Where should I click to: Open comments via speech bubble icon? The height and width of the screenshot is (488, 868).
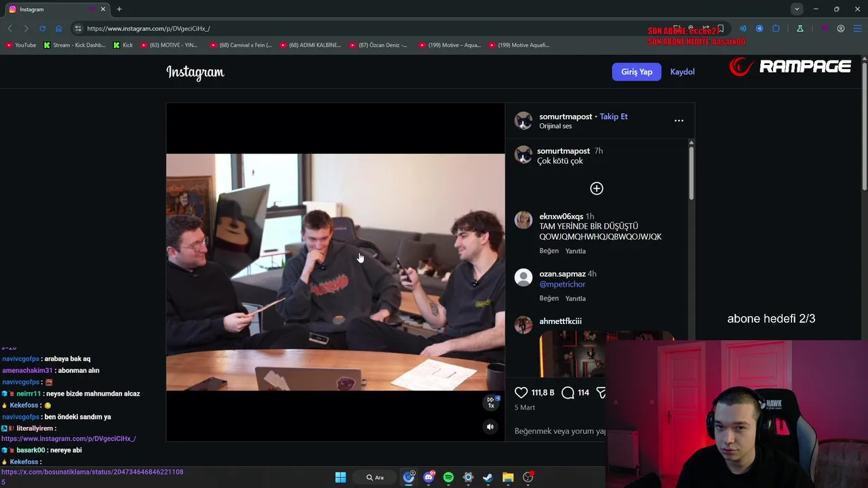568,392
